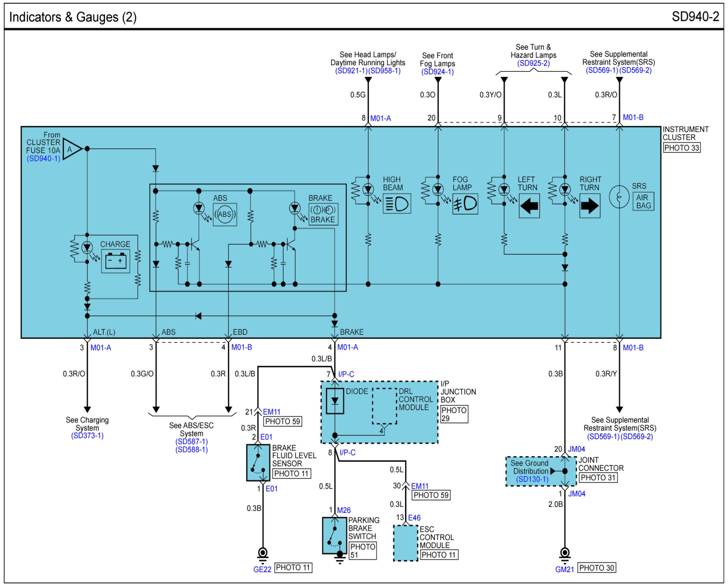
Task: Open the SD373-1 charging system link
Action: click(87, 436)
